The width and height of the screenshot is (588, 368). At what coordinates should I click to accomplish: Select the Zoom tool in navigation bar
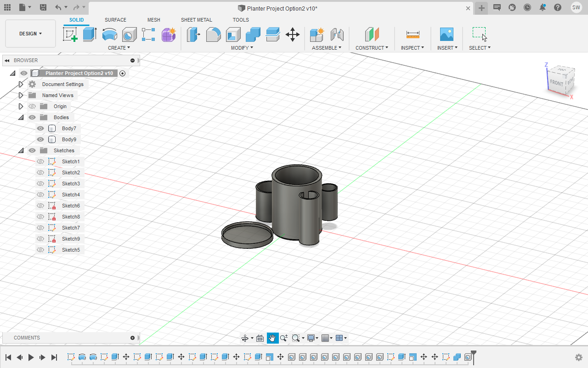pyautogui.click(x=283, y=338)
